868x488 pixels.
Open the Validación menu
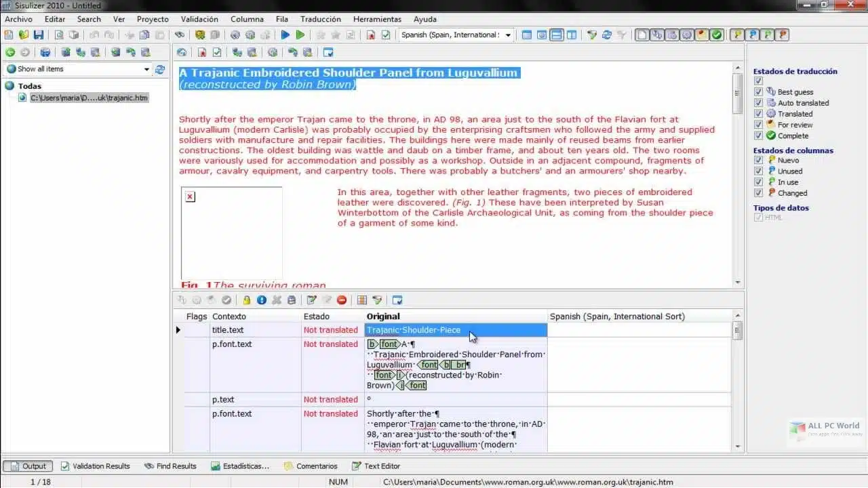pyautogui.click(x=199, y=19)
